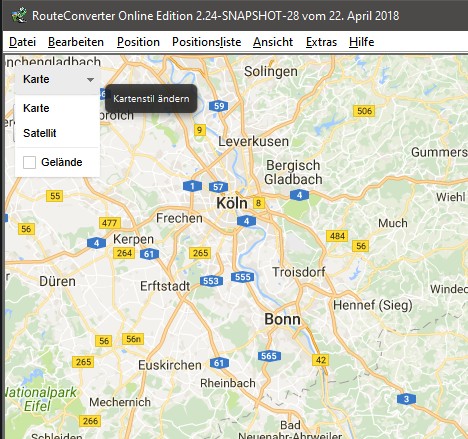468x439 pixels.
Task: Click the yellow 477 road shield
Action: (110, 223)
